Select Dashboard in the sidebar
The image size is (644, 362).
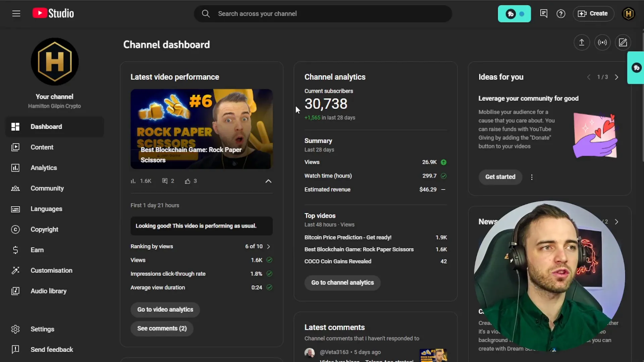tap(55, 127)
